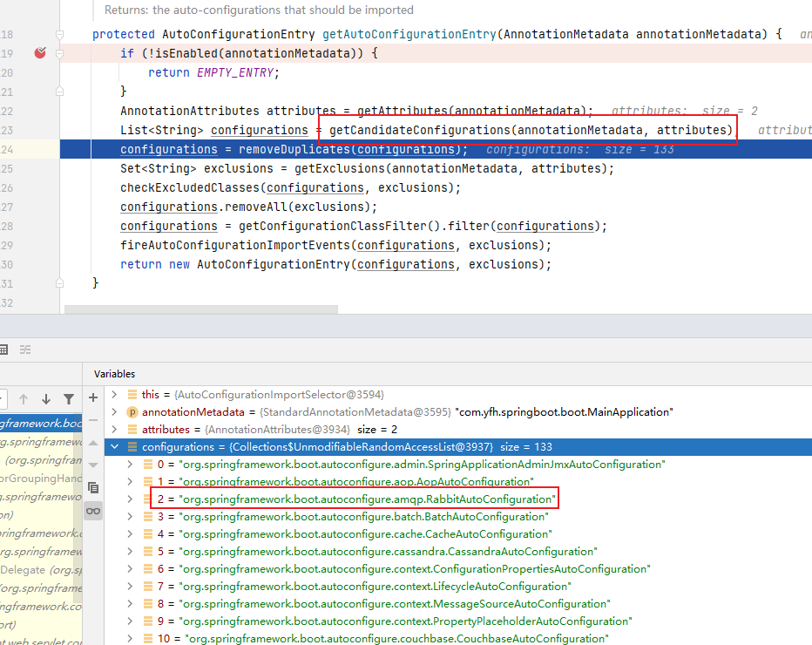Viewport: 812px width, 645px height.
Task: Select next frame with the down arrow
Action: (46, 399)
